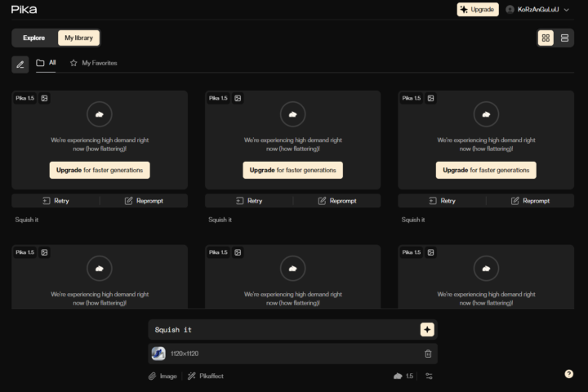Click the Pika 1.5 badge on bottom-right card
588x392 pixels.
pyautogui.click(x=412, y=252)
